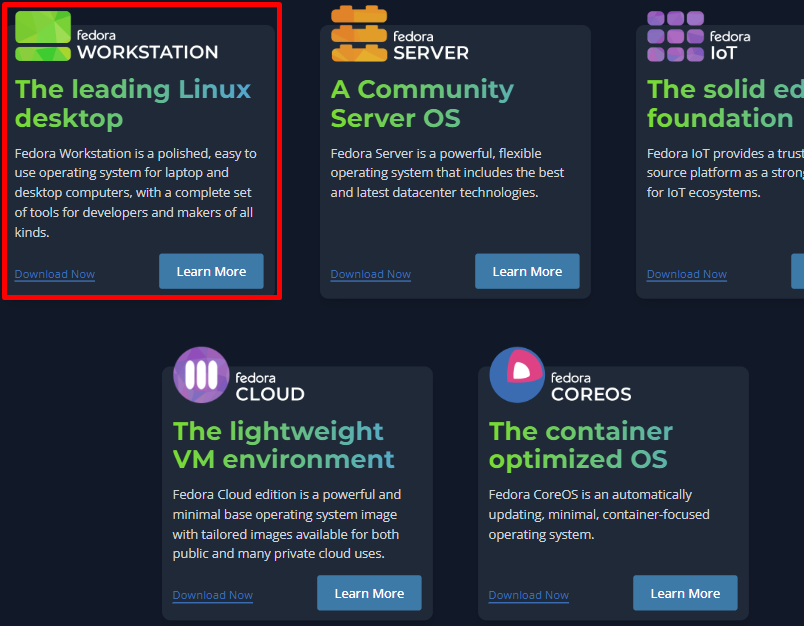Open Learn More for Fedora CoreOS

click(685, 593)
